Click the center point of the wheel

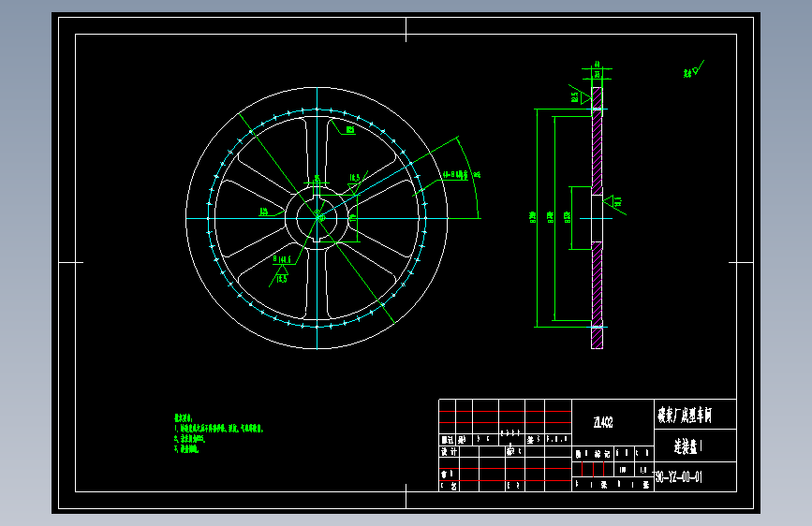pos(317,218)
